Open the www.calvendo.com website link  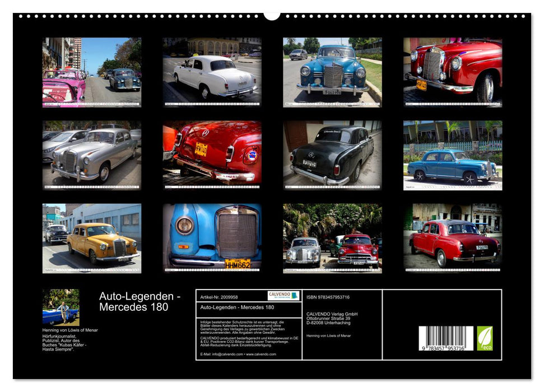coord(261,354)
